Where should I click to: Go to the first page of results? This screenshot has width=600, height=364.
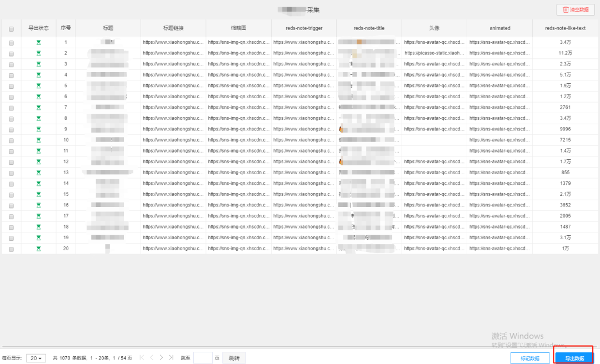coord(142,357)
